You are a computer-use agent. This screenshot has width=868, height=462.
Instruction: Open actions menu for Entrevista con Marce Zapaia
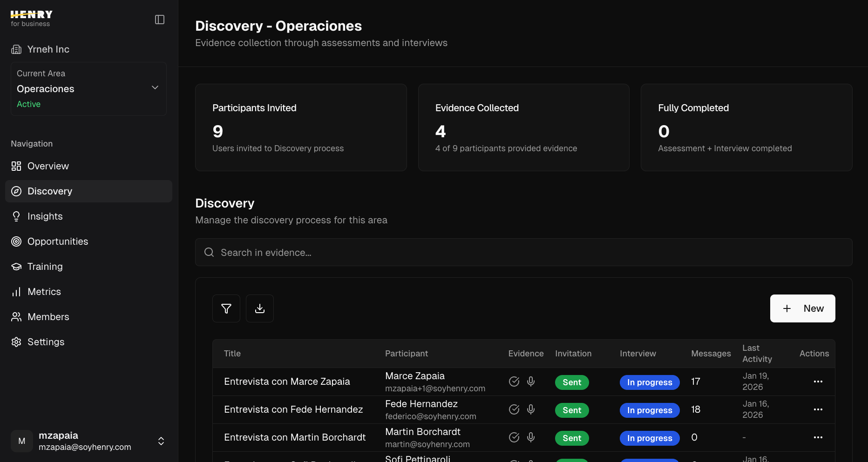tap(819, 382)
